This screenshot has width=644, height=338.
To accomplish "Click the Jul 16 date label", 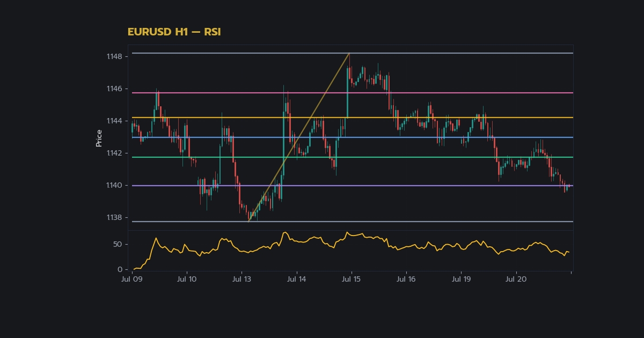I will click(406, 279).
